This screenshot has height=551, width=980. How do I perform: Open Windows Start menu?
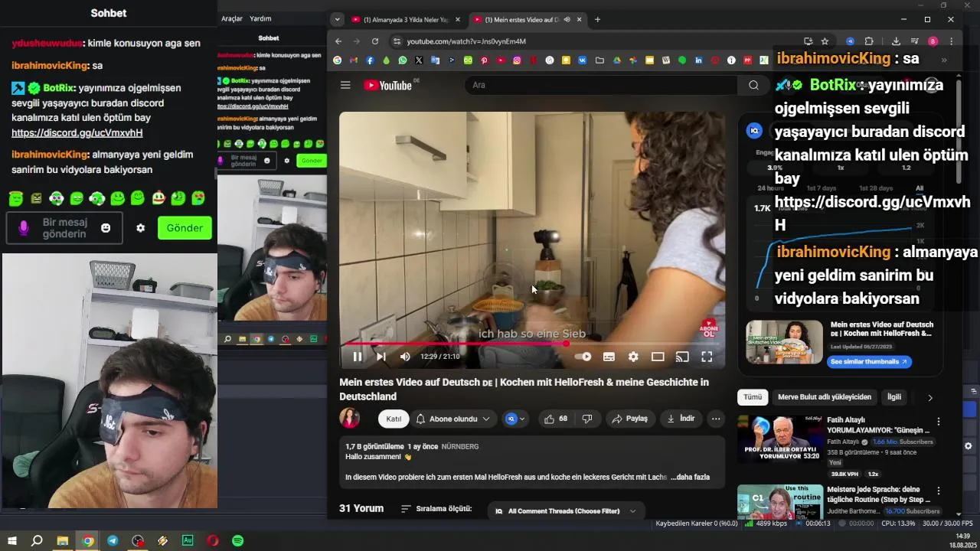12,541
